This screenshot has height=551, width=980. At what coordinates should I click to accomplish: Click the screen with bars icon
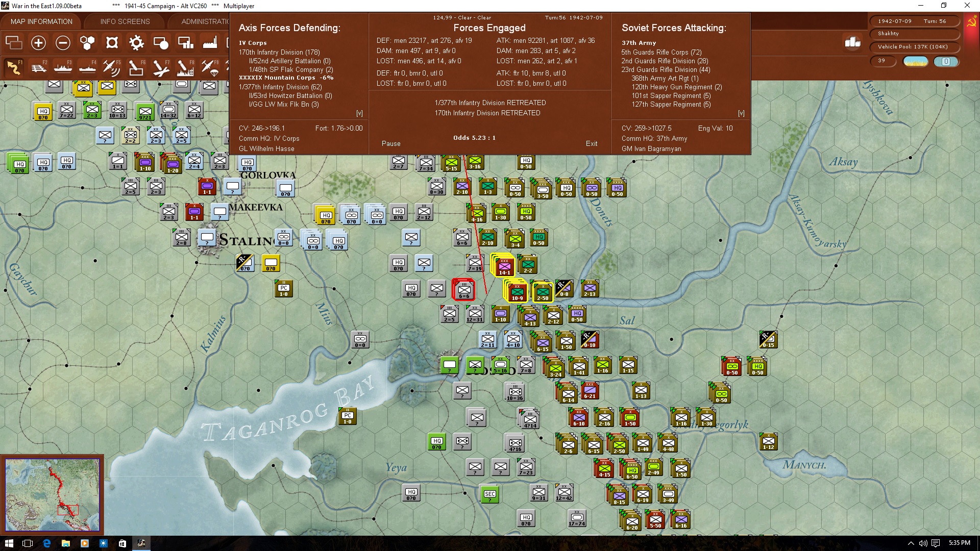[x=185, y=43]
